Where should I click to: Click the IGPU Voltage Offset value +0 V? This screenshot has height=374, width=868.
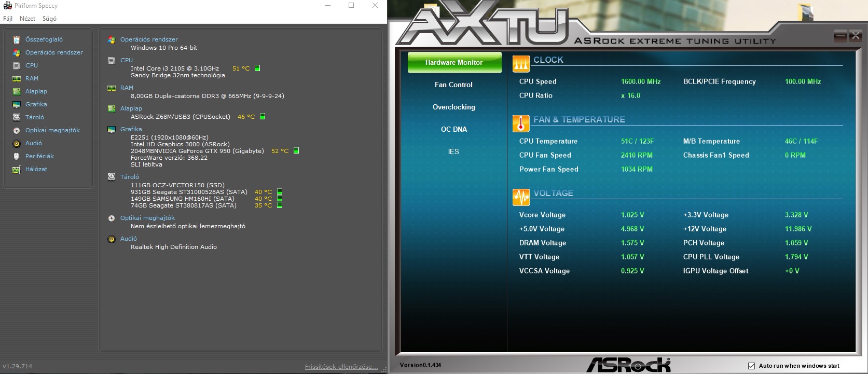click(x=792, y=271)
